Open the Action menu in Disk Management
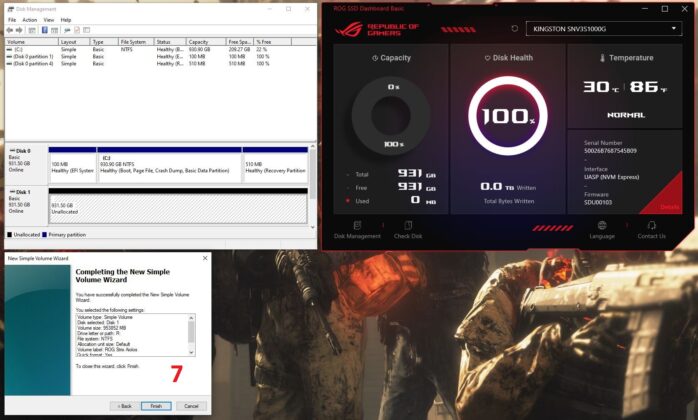Image resolution: width=698 pixels, height=420 pixels. pos(30,20)
